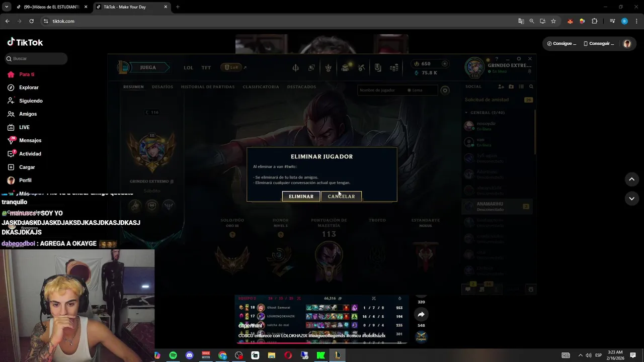Select the HISTORIAL DE PARTIDAS tab
The image size is (644, 362).
pyautogui.click(x=208, y=87)
